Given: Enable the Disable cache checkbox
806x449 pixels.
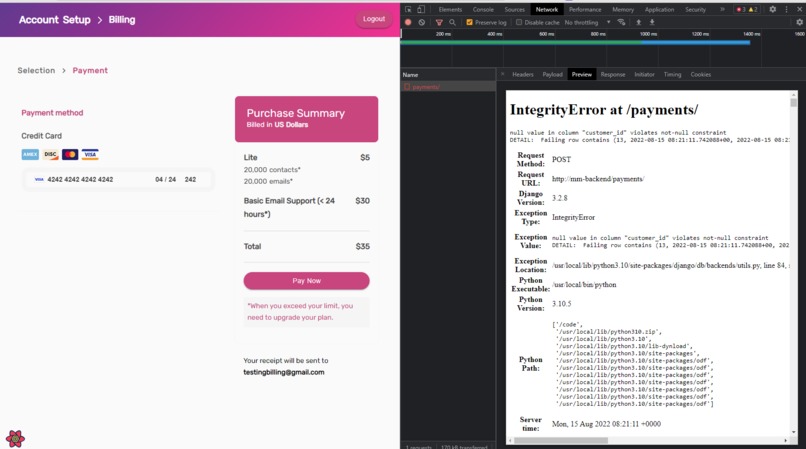Looking at the screenshot, I should click(519, 23).
